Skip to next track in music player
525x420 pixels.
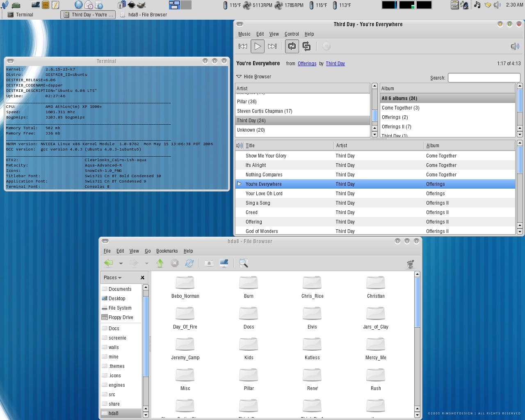click(x=272, y=46)
